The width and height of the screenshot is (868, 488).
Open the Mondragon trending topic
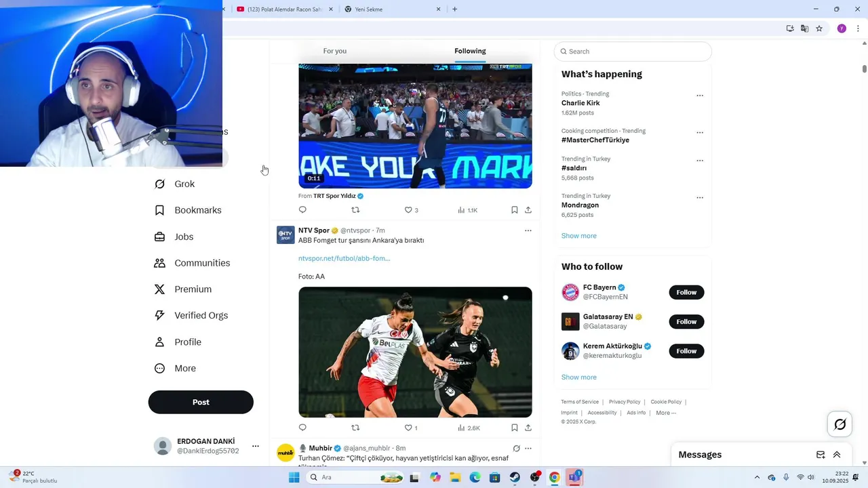point(580,205)
